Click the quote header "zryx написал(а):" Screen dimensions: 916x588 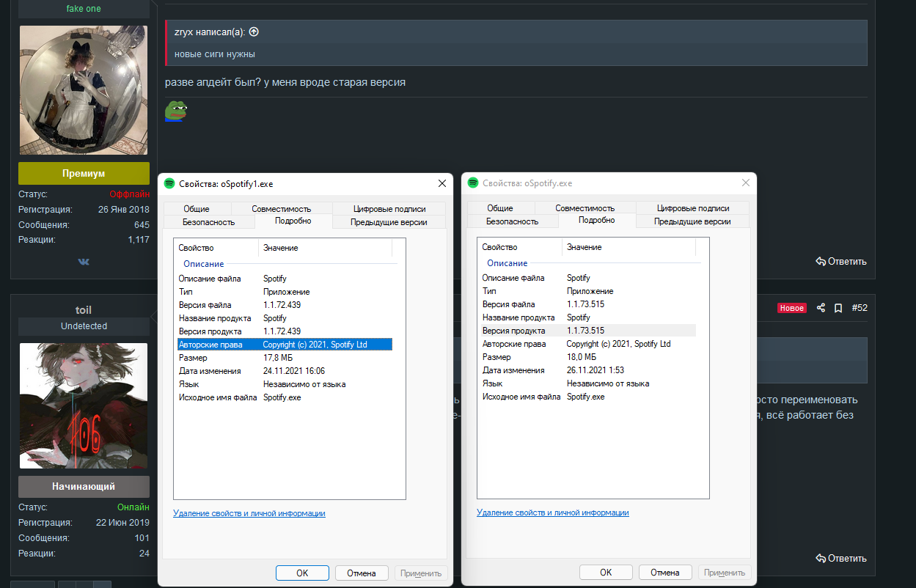tap(210, 32)
